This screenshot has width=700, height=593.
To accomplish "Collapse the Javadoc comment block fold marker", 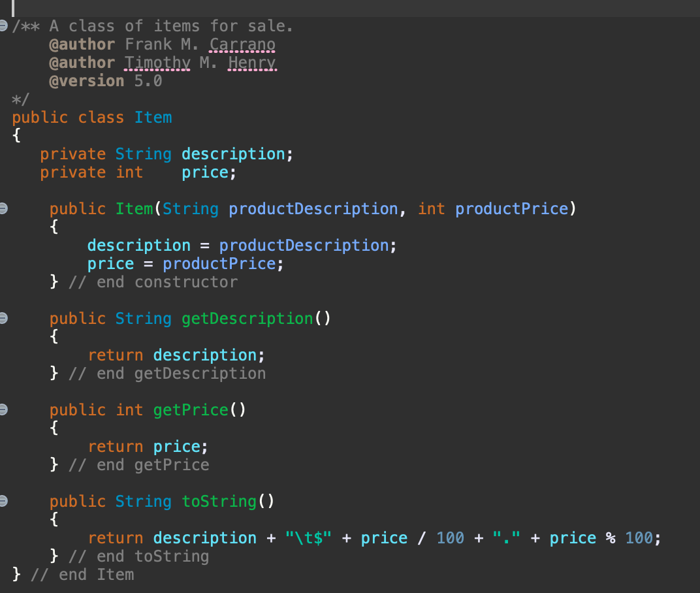I will (3, 26).
